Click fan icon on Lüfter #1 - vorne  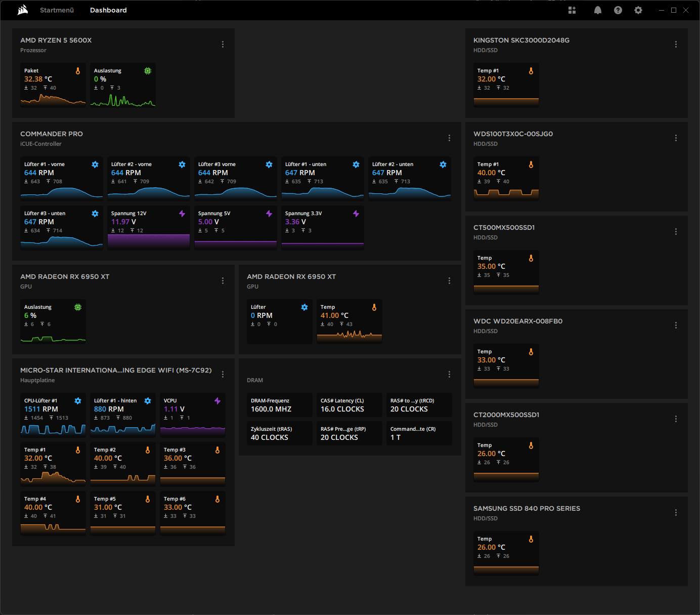(x=95, y=165)
